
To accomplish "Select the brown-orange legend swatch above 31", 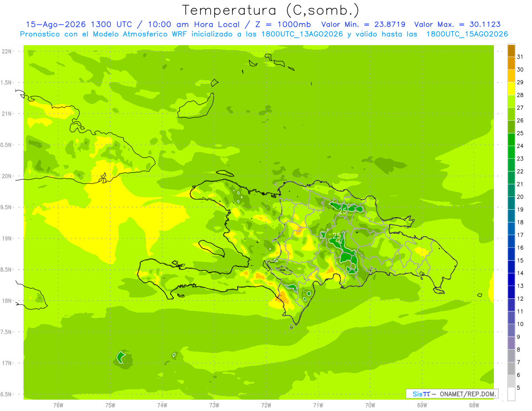I will (x=511, y=51).
